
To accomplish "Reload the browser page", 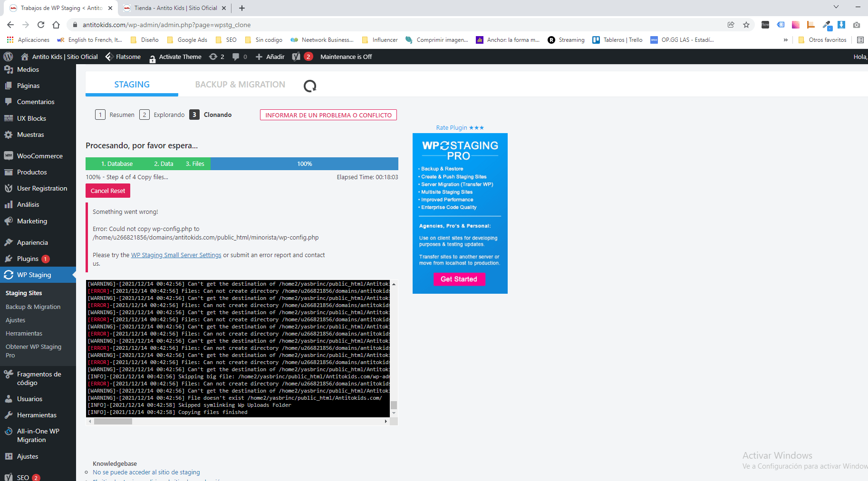I will click(x=41, y=25).
